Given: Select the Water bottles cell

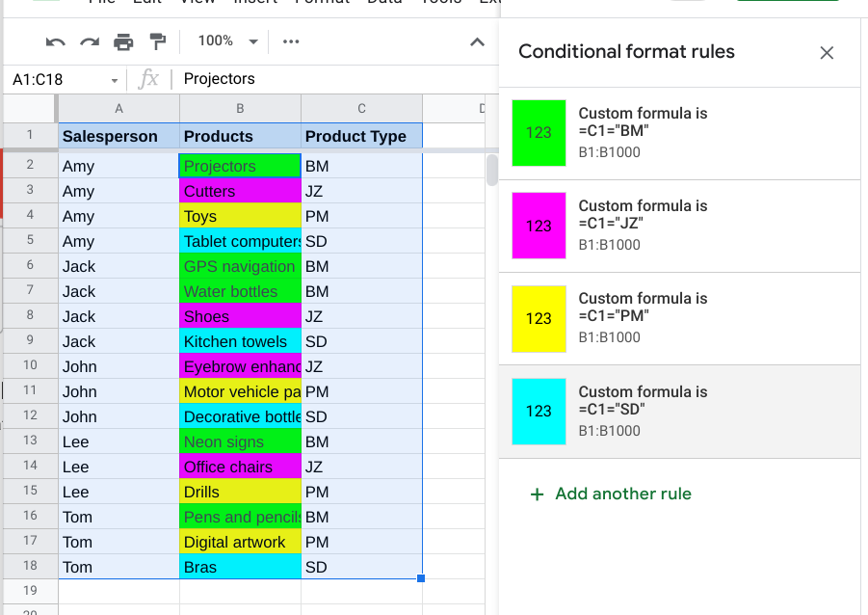Looking at the screenshot, I should (x=240, y=291).
